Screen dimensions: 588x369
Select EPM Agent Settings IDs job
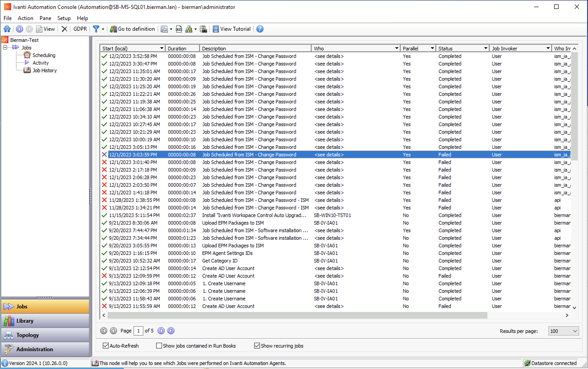(336, 253)
